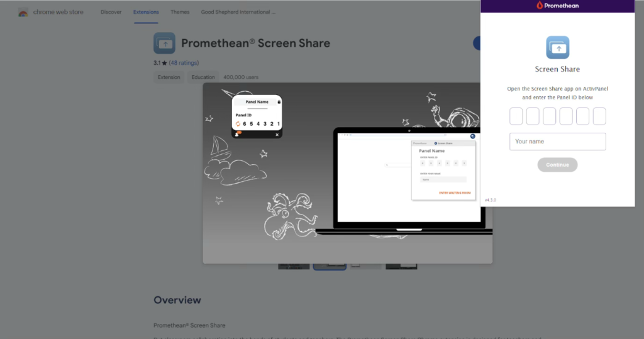Click the Extension category chip
The image size is (644, 339).
pyautogui.click(x=169, y=77)
